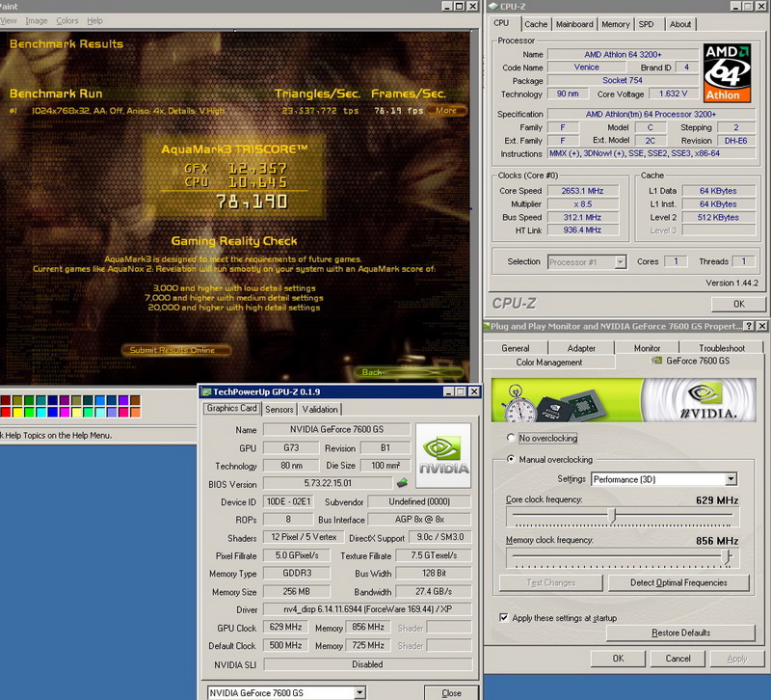This screenshot has height=700, width=771.
Task: Switch to the Cache tab in CPU-Z
Action: (536, 24)
